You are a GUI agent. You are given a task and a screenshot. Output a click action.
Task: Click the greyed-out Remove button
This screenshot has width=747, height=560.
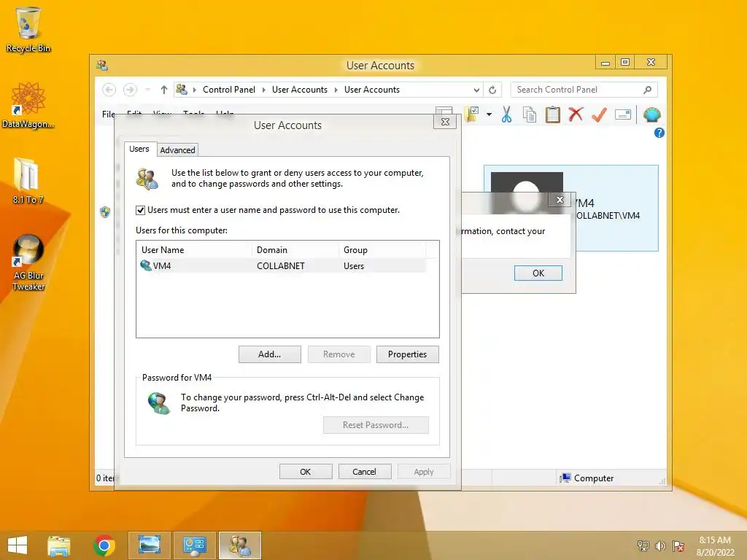[338, 354]
